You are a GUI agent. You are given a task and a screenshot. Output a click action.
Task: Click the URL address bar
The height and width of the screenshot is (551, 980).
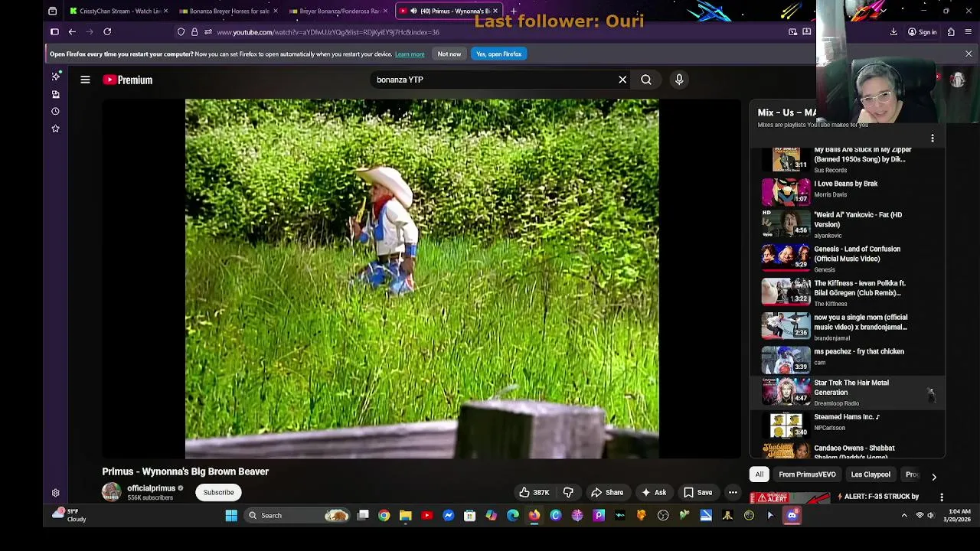click(490, 32)
